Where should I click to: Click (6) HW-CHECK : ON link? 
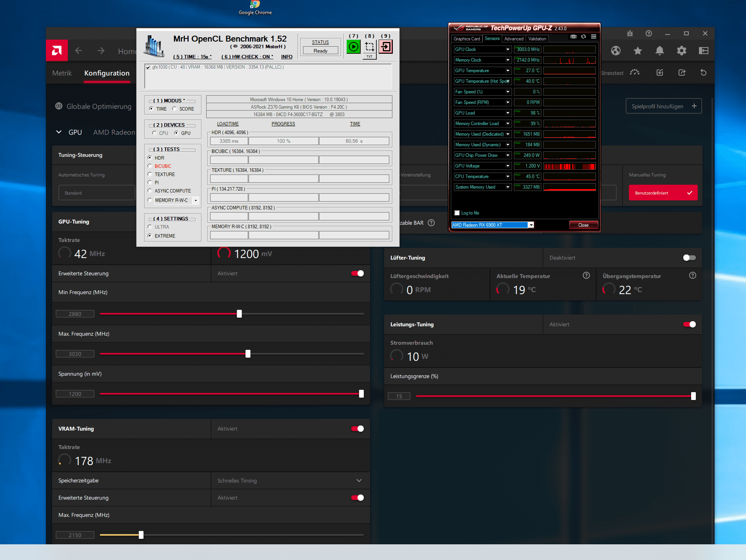tap(247, 57)
